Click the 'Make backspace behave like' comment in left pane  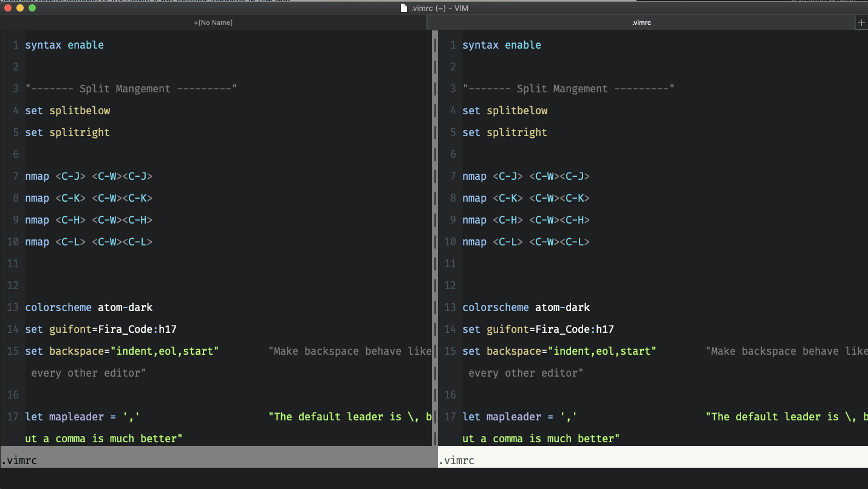pos(350,351)
